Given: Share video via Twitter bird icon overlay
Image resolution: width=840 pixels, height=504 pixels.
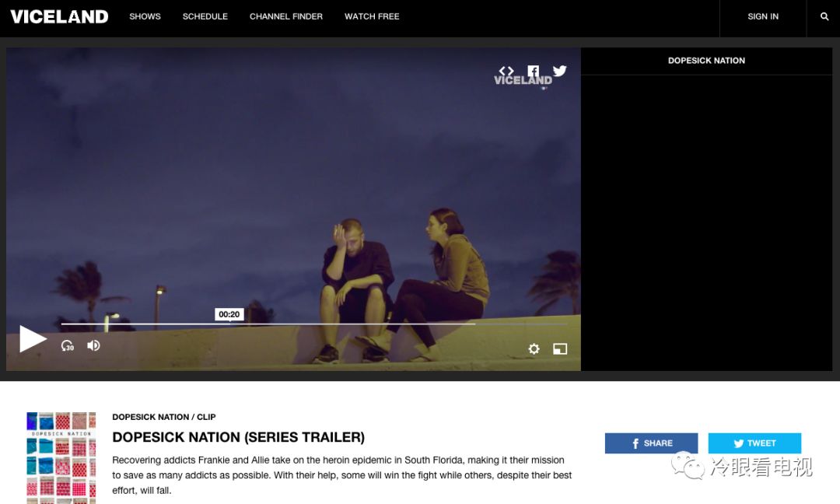Looking at the screenshot, I should coord(560,71).
